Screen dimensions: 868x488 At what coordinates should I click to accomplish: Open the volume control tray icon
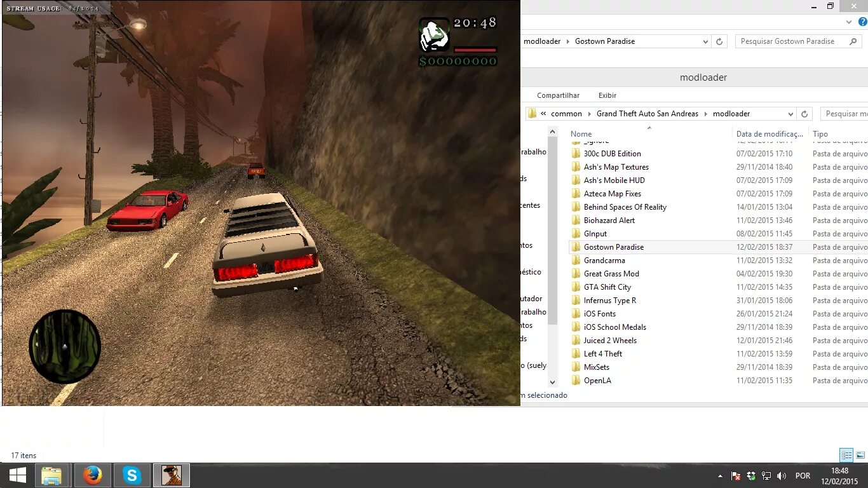[x=782, y=476]
